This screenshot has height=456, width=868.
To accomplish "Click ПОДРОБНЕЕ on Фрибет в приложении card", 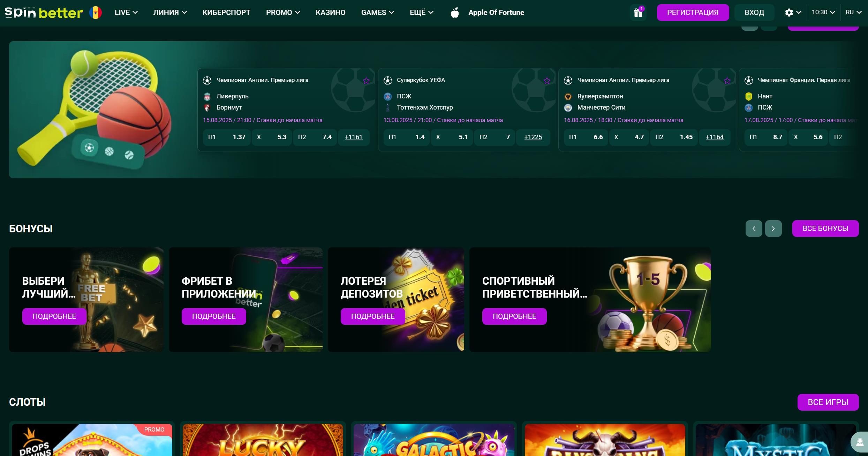I will click(x=214, y=316).
